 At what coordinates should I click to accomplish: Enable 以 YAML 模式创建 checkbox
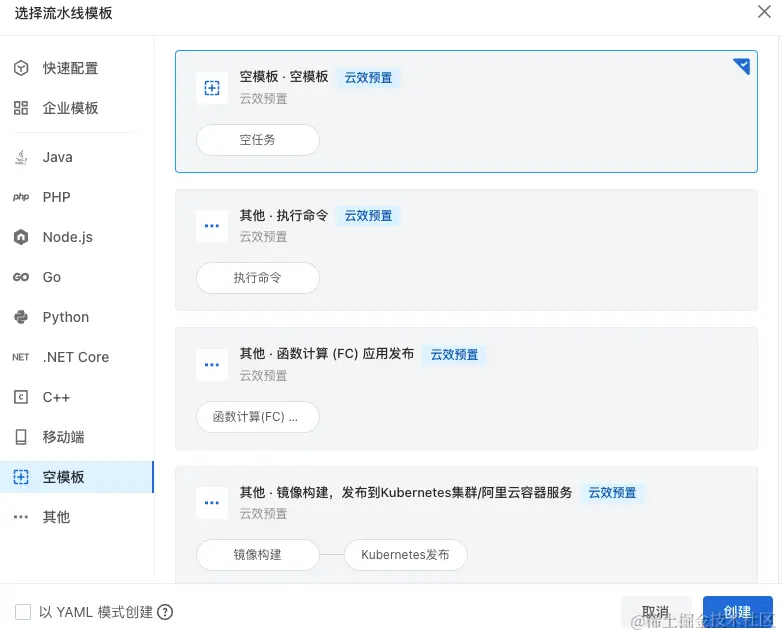pos(23,612)
